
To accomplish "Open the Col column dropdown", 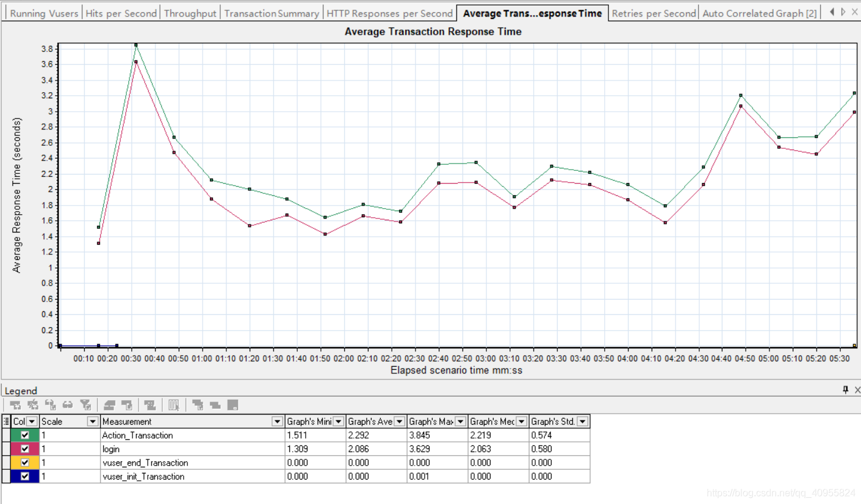I will 32,421.
